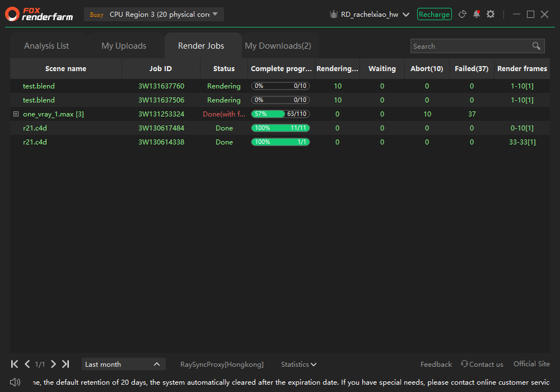The image size is (560, 392).
Task: Click the magnifier search icon
Action: coord(536,46)
